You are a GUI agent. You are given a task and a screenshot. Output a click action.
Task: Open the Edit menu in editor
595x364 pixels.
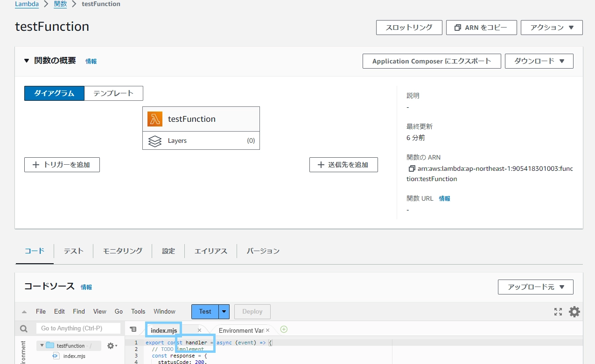click(59, 311)
